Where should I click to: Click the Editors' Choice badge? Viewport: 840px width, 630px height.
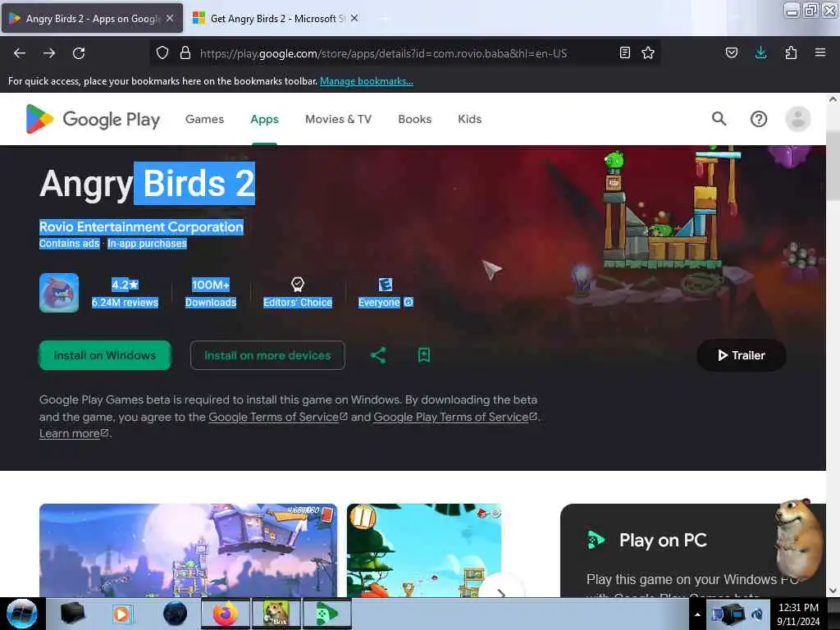(x=297, y=293)
